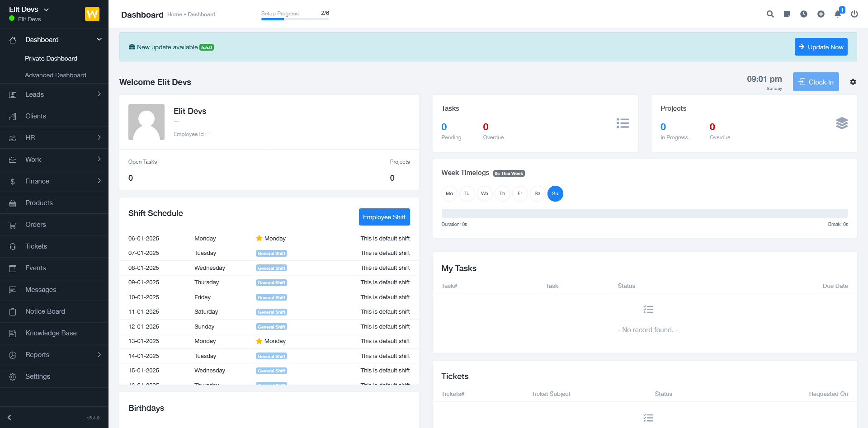Expand the HR submenu arrow
This screenshot has width=868, height=428.
pos(99,137)
